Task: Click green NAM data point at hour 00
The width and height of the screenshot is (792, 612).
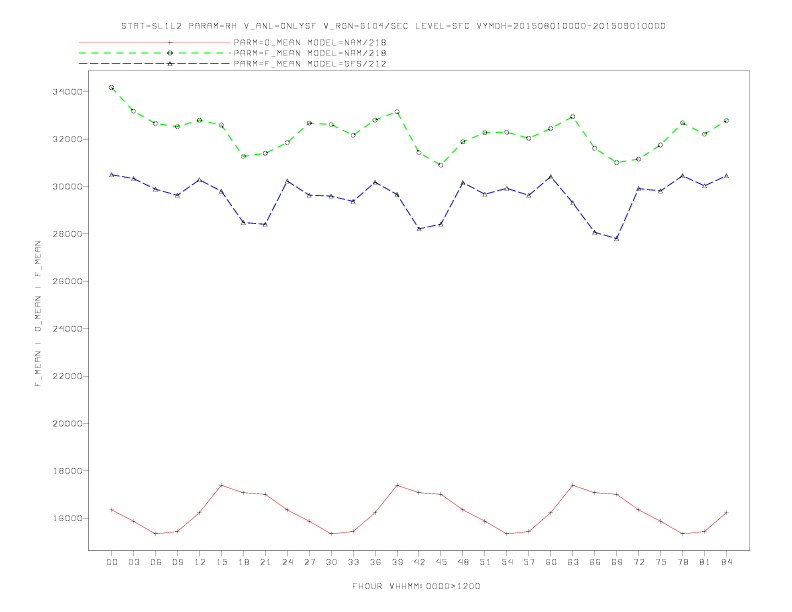Action: point(112,87)
